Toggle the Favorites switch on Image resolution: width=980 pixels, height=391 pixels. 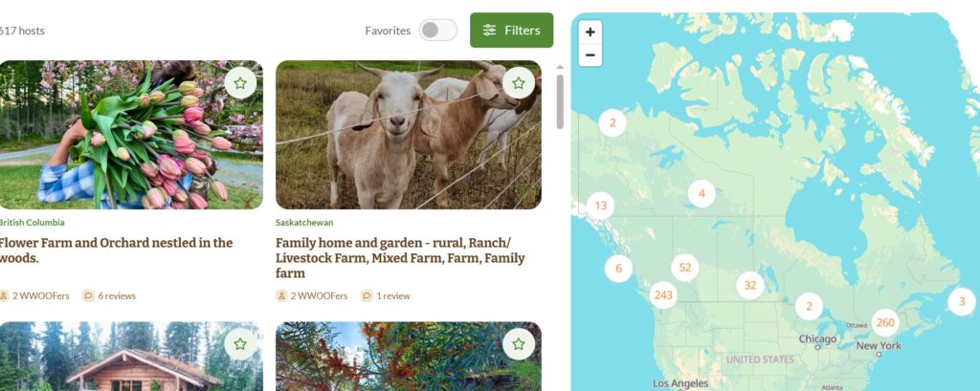(438, 30)
